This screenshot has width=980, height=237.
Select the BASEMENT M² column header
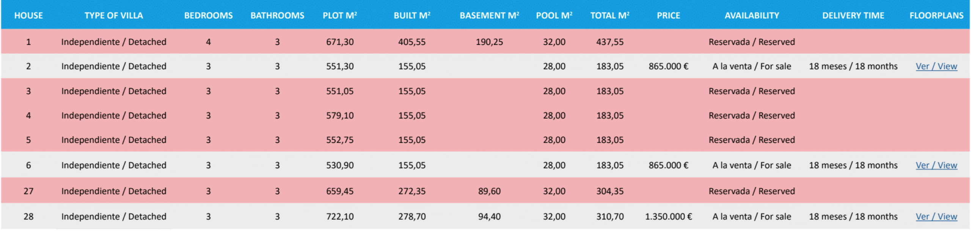tap(489, 16)
